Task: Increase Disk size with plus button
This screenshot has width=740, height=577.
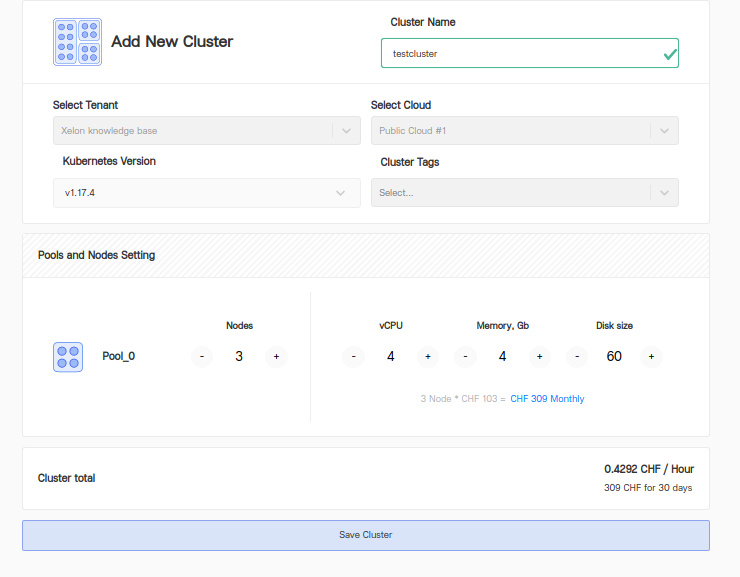Action: point(651,357)
